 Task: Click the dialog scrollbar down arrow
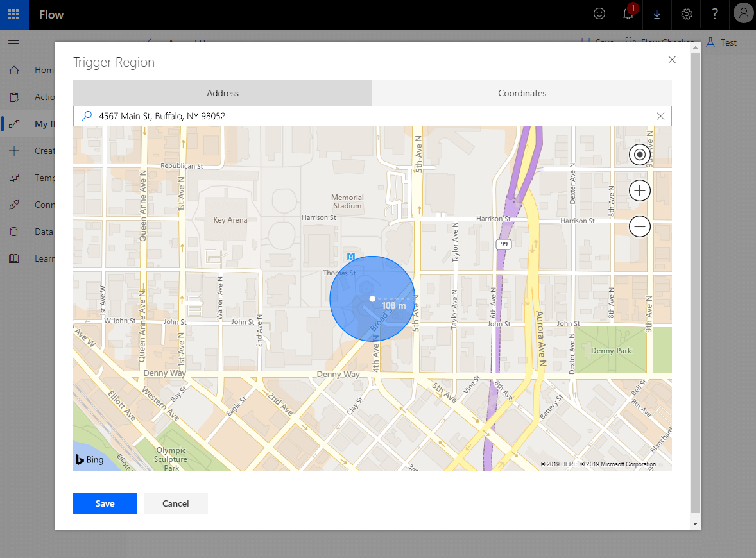pos(696,524)
